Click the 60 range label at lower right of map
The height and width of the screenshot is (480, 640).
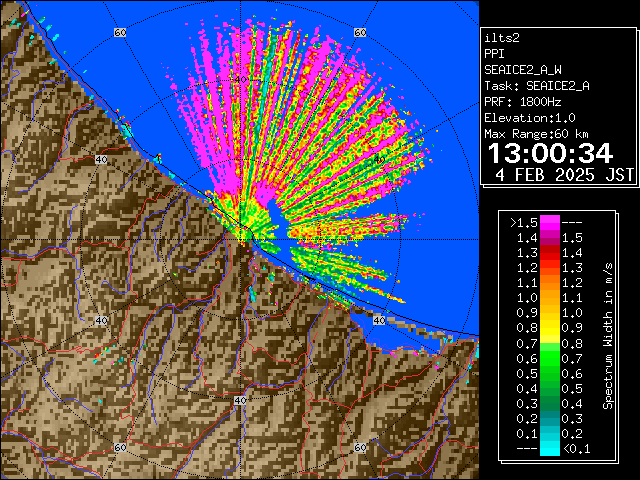(x=360, y=447)
